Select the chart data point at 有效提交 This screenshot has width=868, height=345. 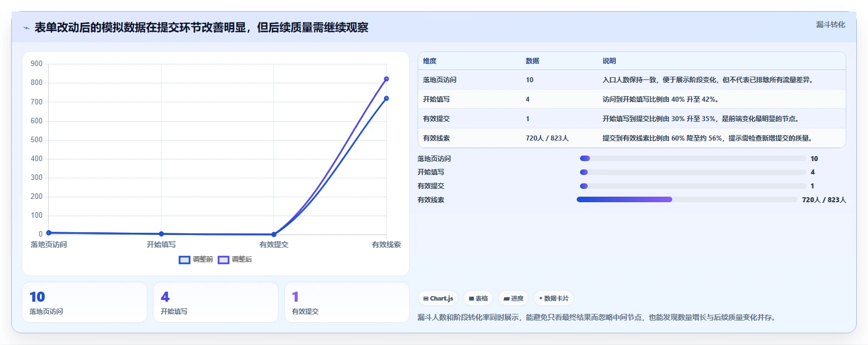click(x=274, y=234)
